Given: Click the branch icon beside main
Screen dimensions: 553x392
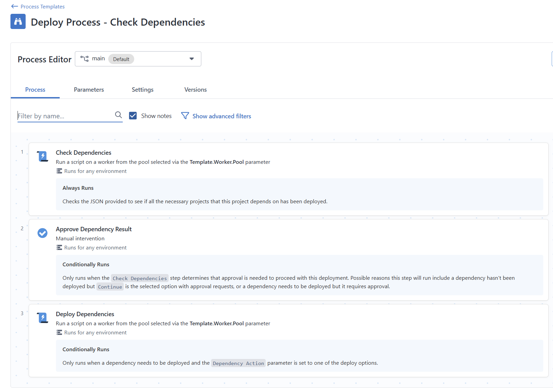Looking at the screenshot, I should coord(85,58).
